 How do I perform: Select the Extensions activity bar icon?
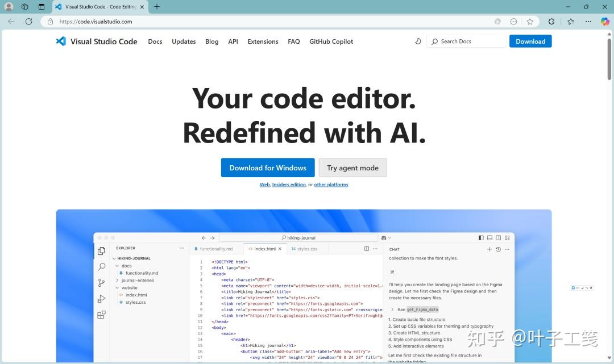(x=101, y=315)
